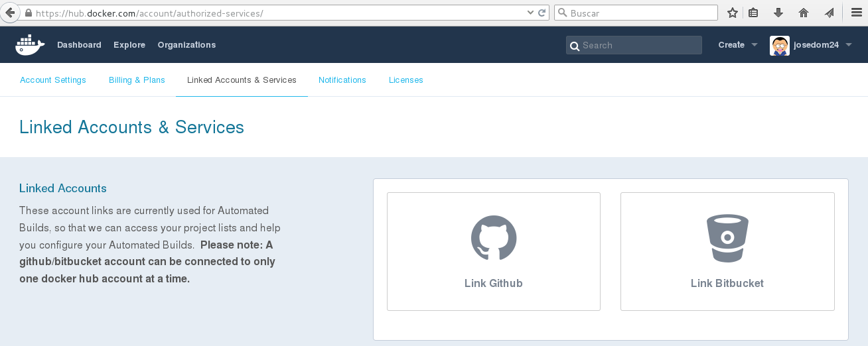The image size is (868, 346).
Task: Go to Account Settings tab
Action: coord(53,80)
